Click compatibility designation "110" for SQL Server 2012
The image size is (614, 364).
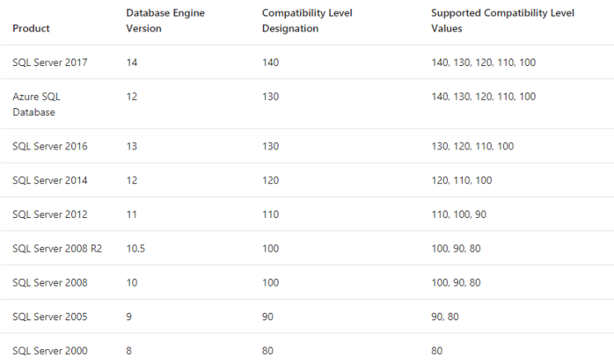270,214
